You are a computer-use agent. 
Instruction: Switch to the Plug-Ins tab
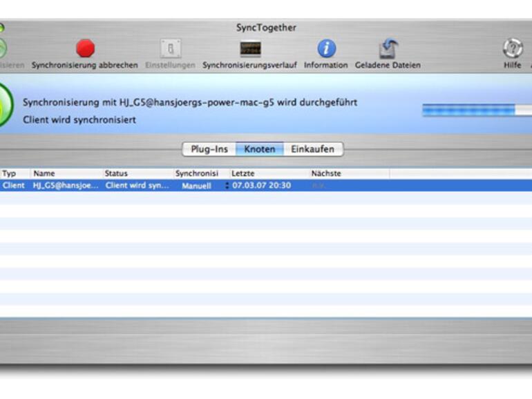(209, 149)
